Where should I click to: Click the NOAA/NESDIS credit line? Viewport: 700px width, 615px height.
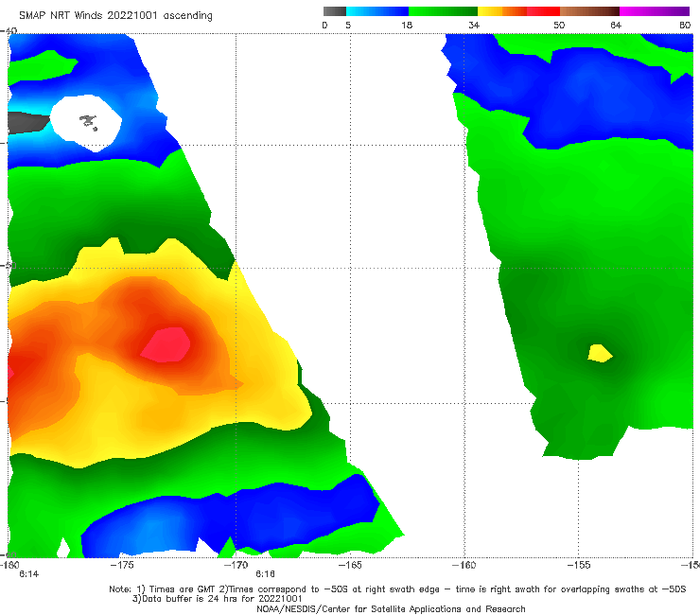pos(391,608)
